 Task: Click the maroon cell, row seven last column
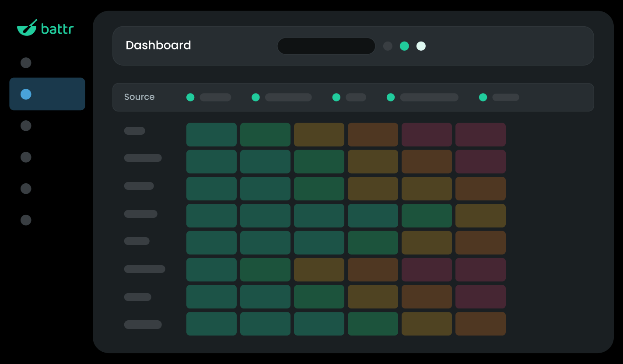tap(480, 297)
